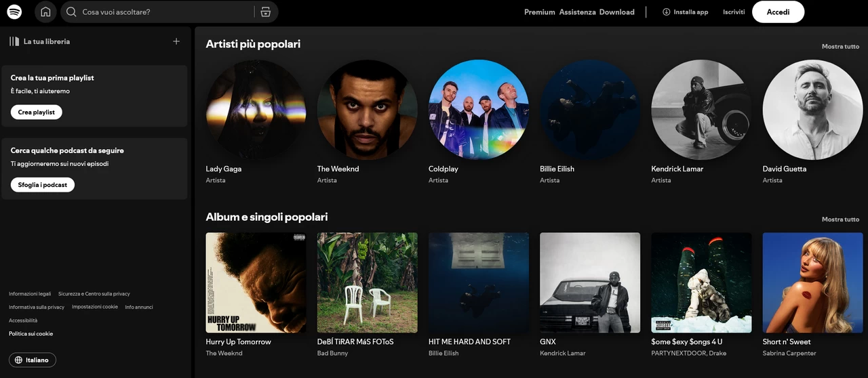868x378 pixels.
Task: Click the Spotify logo icon
Action: pyautogui.click(x=14, y=12)
